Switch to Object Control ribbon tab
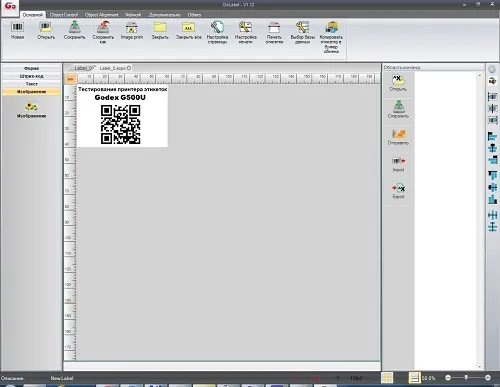 click(64, 15)
